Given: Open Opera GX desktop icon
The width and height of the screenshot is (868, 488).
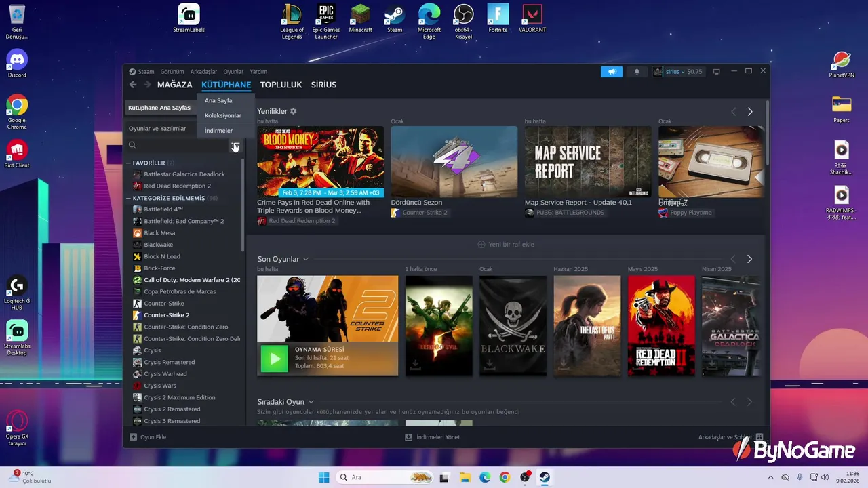Looking at the screenshot, I should pyautogui.click(x=17, y=428).
